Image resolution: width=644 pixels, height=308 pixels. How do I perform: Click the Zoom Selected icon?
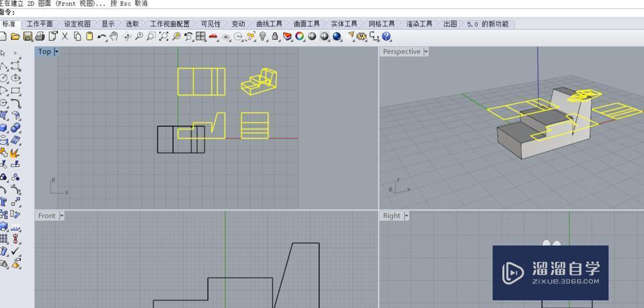[176, 37]
